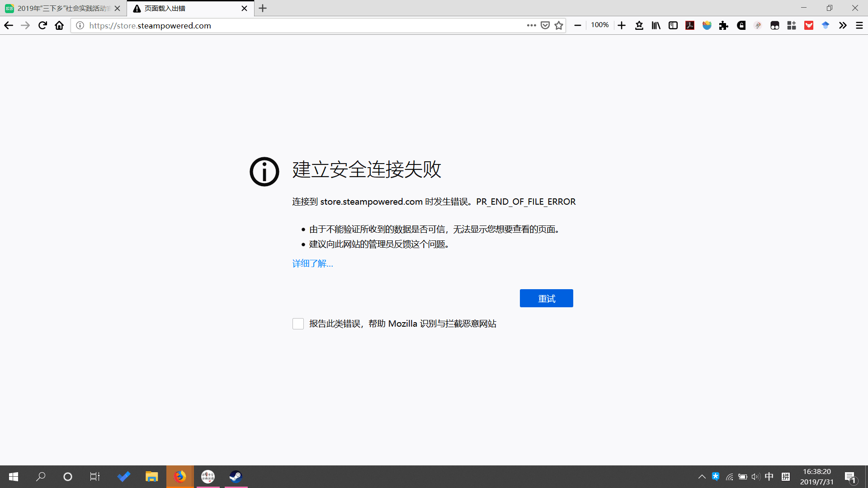Open bookmarks menu star-tray icon
The image size is (868, 488).
[x=639, y=25]
